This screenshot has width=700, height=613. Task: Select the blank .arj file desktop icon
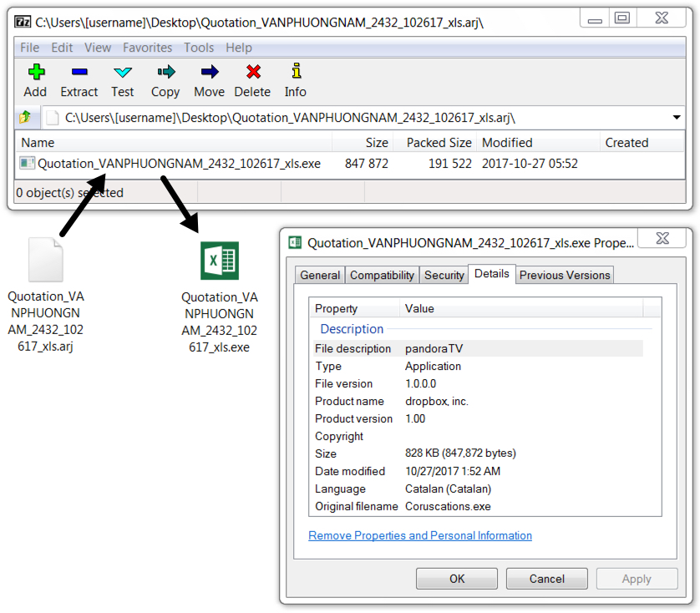[46, 260]
